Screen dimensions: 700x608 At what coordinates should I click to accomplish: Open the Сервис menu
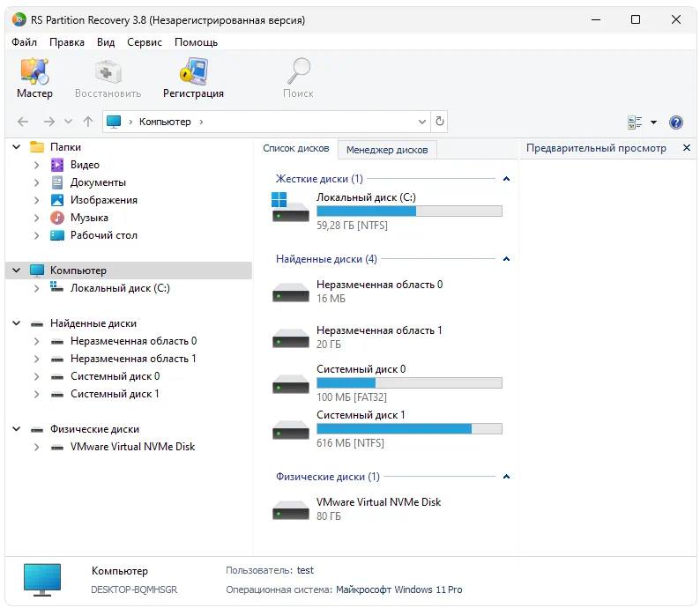pyautogui.click(x=144, y=42)
